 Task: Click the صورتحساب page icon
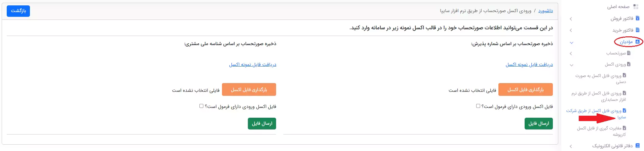(629, 53)
